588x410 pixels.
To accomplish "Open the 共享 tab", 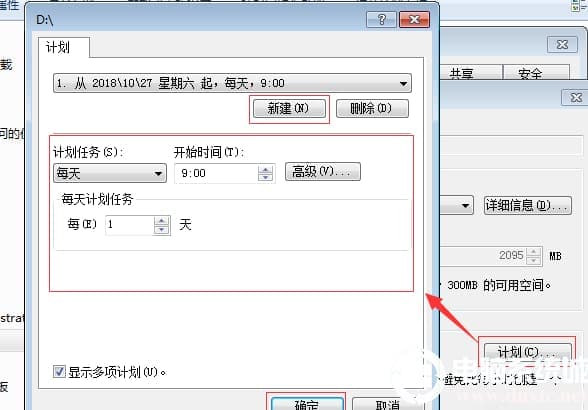I will (x=471, y=72).
